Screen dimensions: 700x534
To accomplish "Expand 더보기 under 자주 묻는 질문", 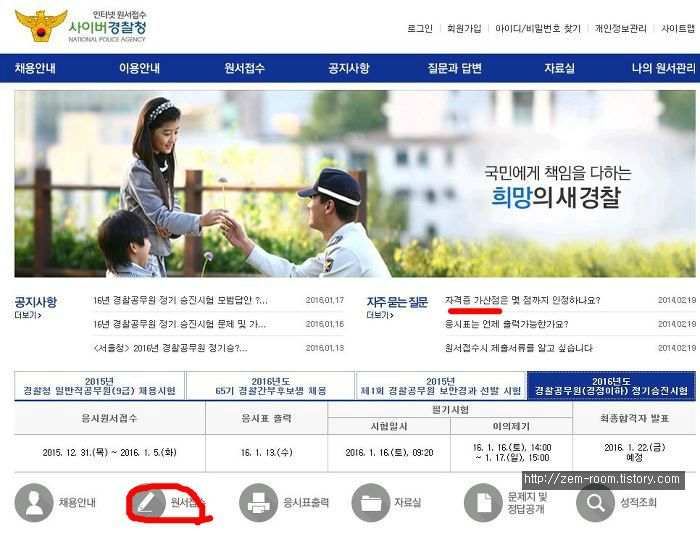I will (380, 315).
